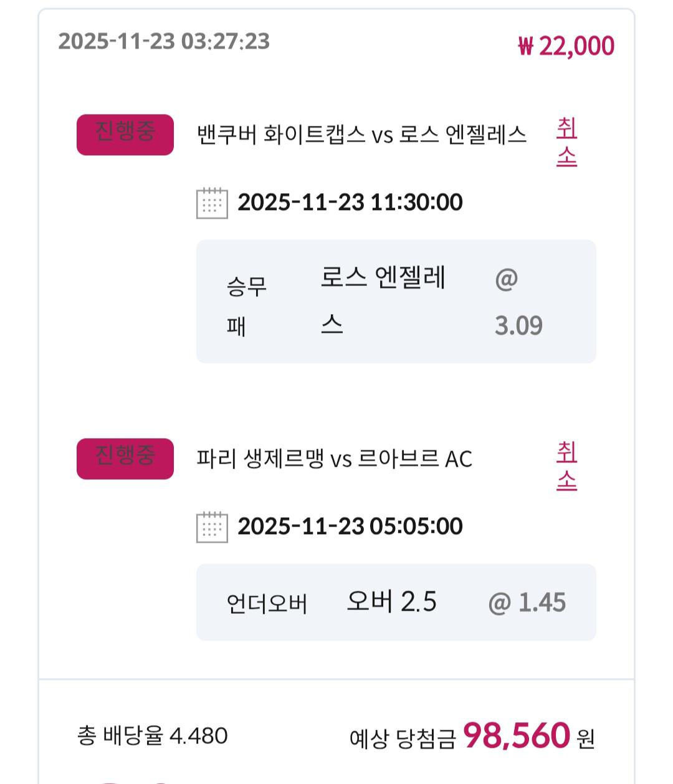Click the match date 2025-11-23 05:05:00
The width and height of the screenshot is (673, 784).
point(350,527)
